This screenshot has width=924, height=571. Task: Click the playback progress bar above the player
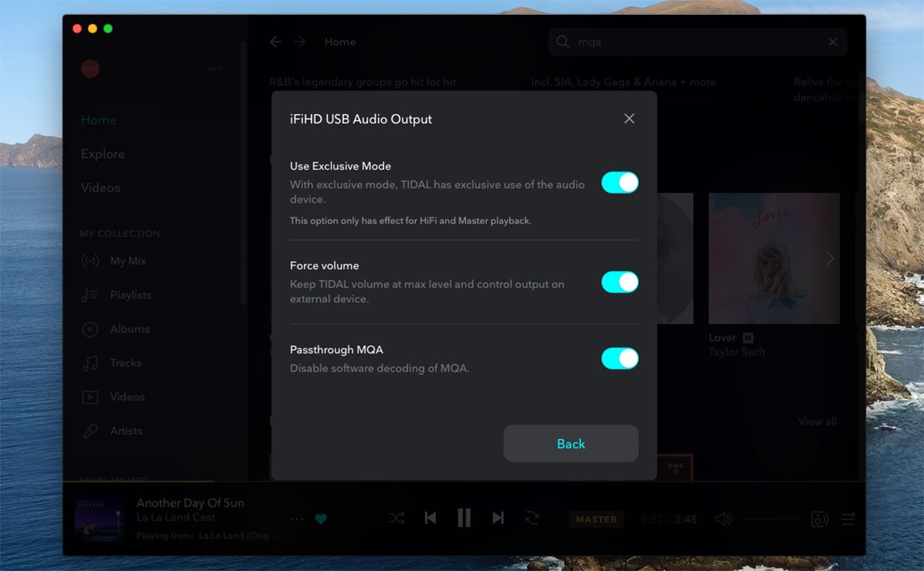[x=464, y=482]
